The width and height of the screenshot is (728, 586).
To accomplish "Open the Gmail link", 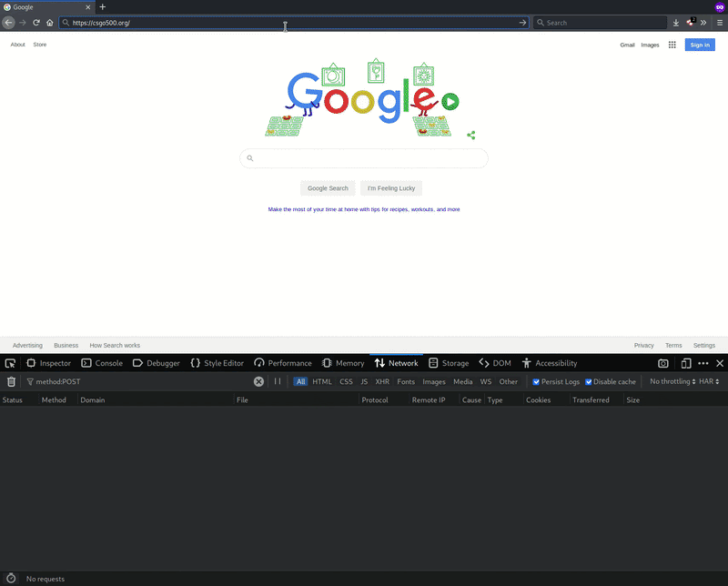I will click(x=627, y=45).
